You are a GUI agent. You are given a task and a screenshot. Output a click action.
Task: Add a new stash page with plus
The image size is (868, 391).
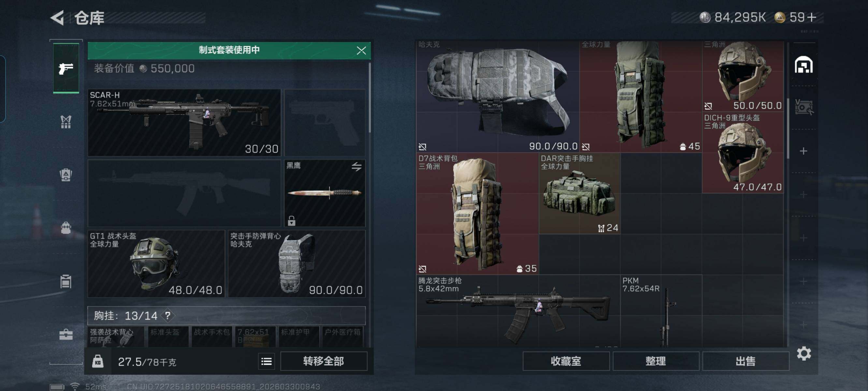(x=803, y=151)
